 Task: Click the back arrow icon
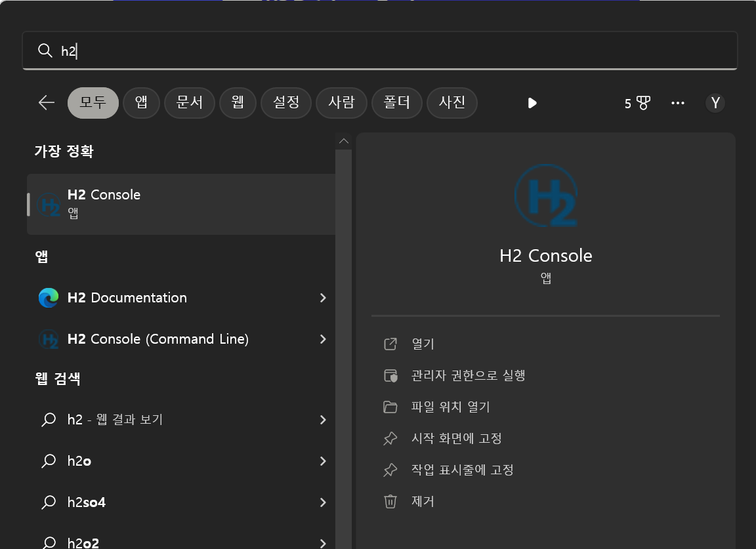47,103
